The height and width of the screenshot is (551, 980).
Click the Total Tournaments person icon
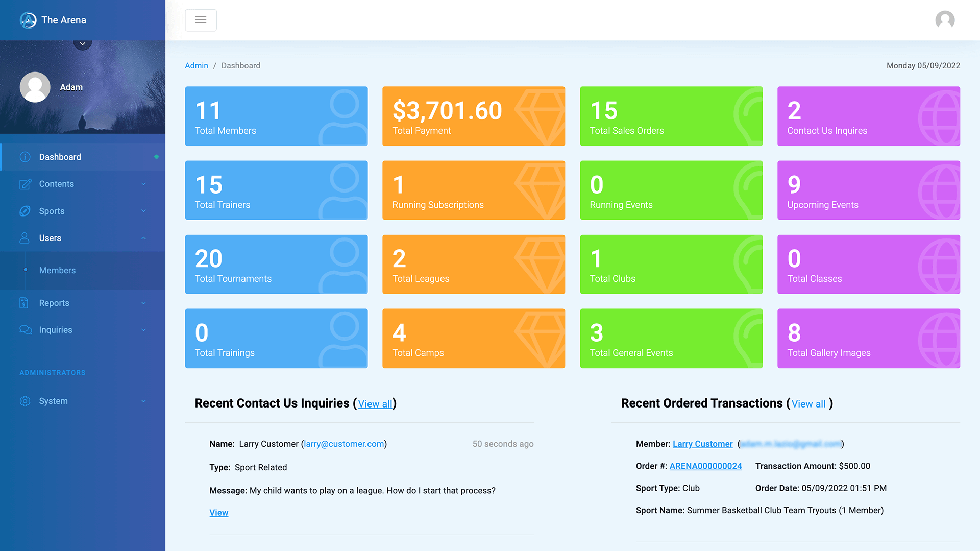pos(344,265)
